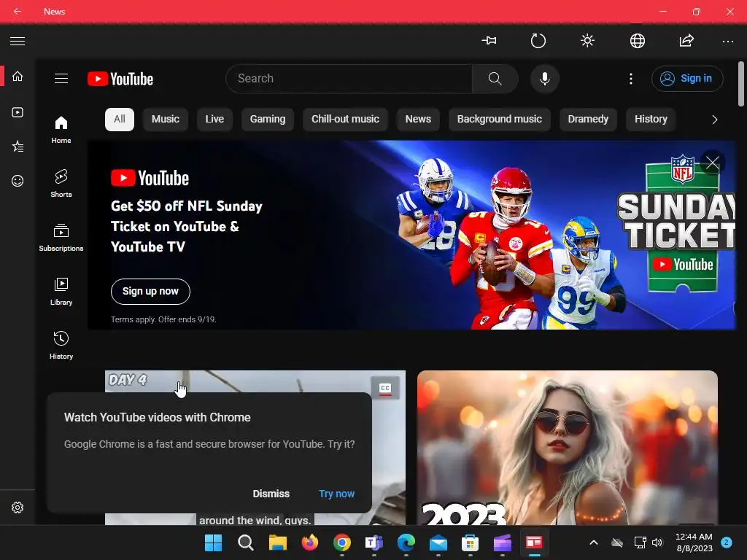This screenshot has height=560, width=747.
Task: Launch Google Chrome from the taskbar
Action: pos(342,542)
